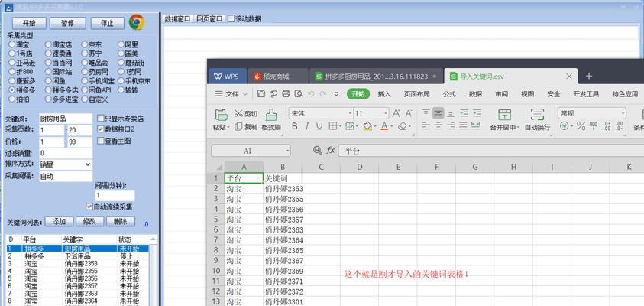Click Merge and Center icon
The height and width of the screenshot is (306, 644).
pos(504,115)
